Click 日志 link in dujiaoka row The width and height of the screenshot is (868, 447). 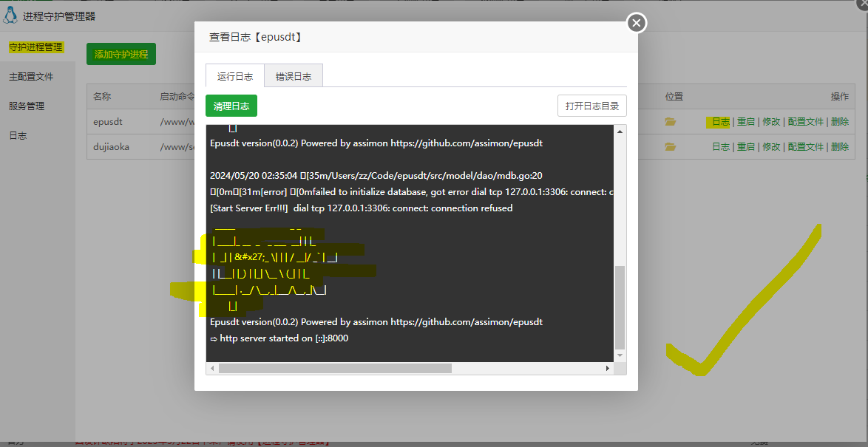pyautogui.click(x=721, y=146)
